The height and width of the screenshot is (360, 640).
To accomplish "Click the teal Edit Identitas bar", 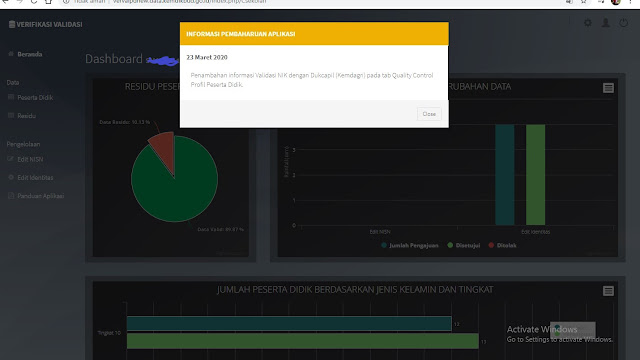I will point(504,175).
